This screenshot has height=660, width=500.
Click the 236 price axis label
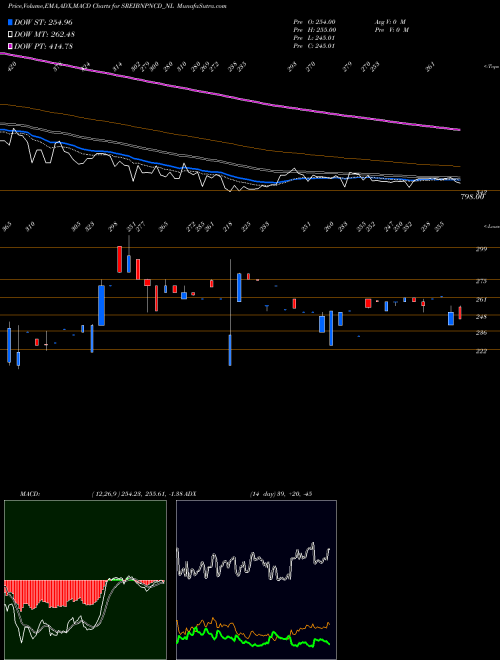(481, 333)
